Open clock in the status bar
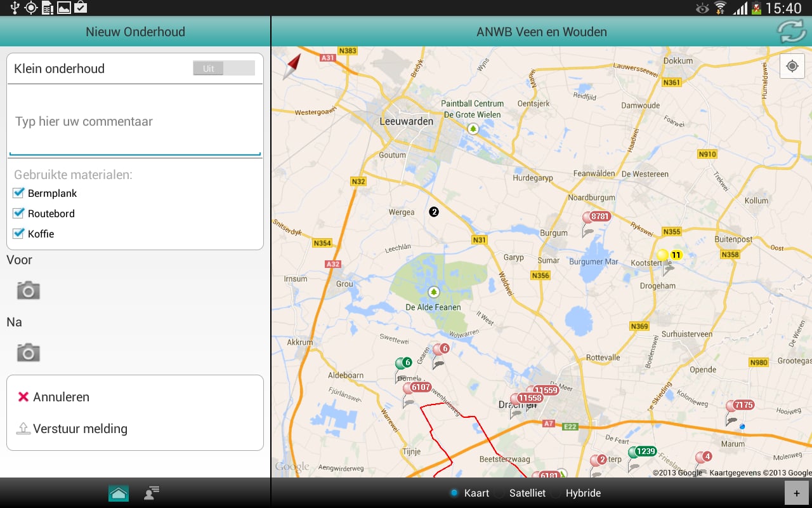Image resolution: width=812 pixels, height=508 pixels. click(783, 8)
